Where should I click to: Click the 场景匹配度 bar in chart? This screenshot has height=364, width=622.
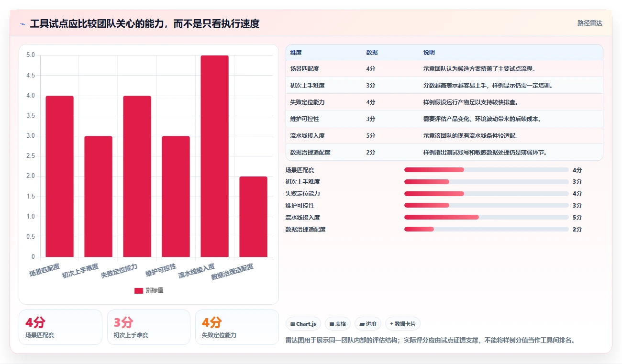(x=60, y=176)
